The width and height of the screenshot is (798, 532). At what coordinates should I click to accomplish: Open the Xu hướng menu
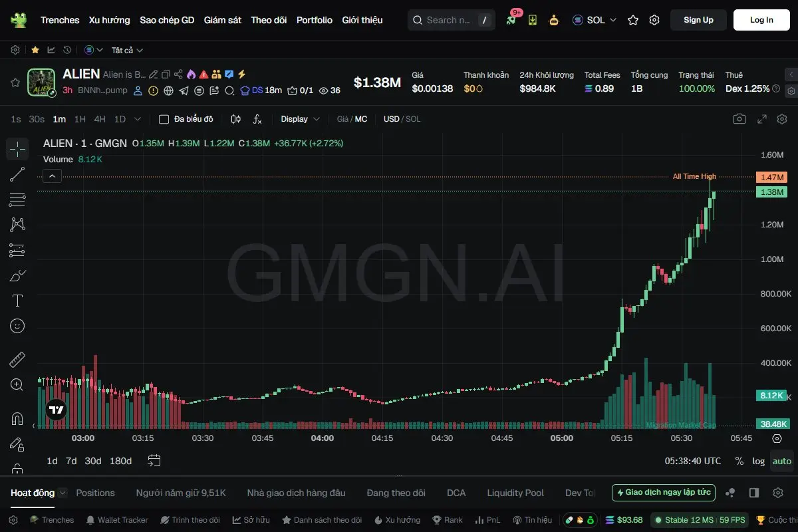click(110, 20)
